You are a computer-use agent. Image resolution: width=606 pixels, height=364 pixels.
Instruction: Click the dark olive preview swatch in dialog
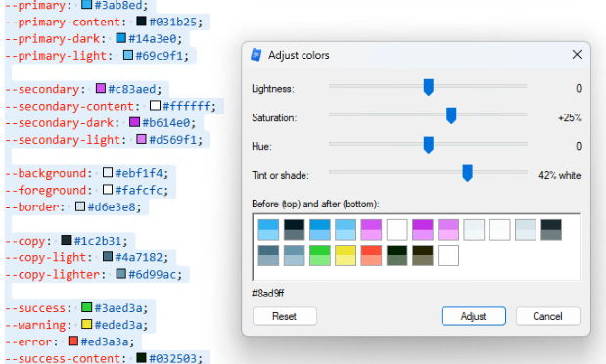point(422,255)
